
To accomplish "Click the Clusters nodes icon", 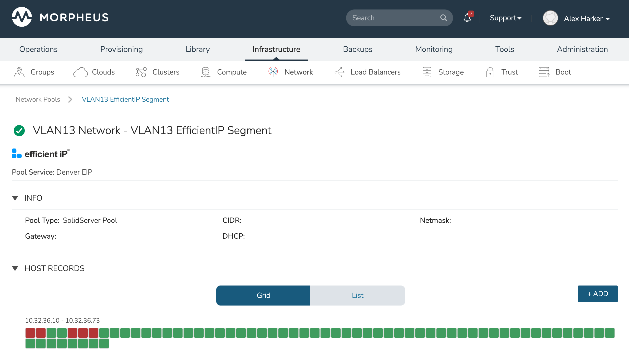I will coord(141,72).
